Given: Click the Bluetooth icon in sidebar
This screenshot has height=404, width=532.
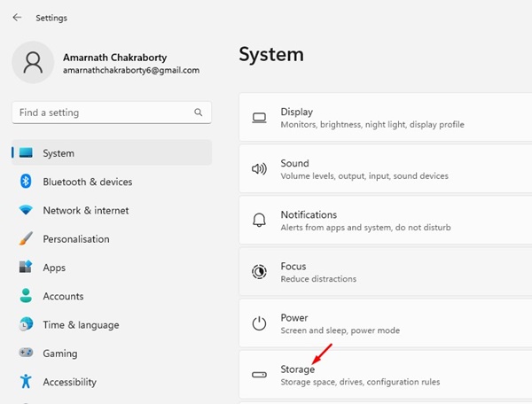Looking at the screenshot, I should click(x=26, y=182).
